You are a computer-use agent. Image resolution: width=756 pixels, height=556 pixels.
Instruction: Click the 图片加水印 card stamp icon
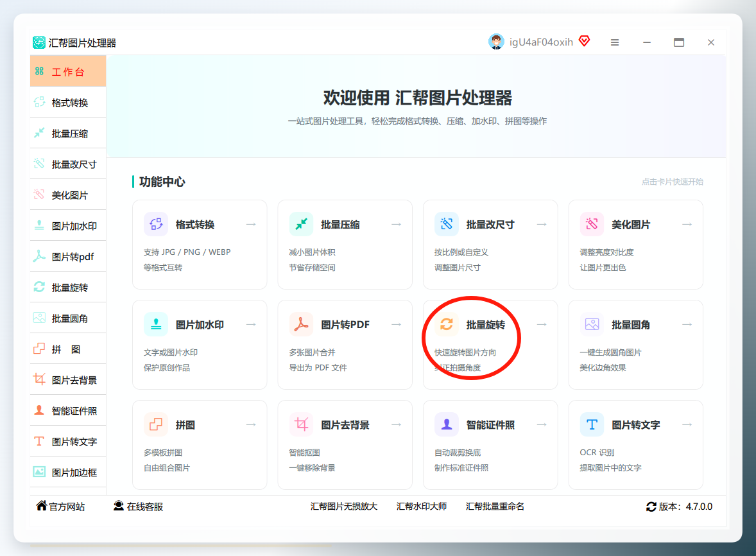tap(156, 324)
